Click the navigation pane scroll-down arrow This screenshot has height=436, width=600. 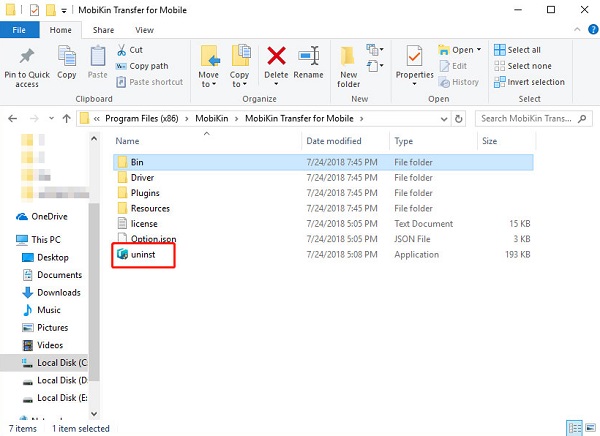pos(94,413)
